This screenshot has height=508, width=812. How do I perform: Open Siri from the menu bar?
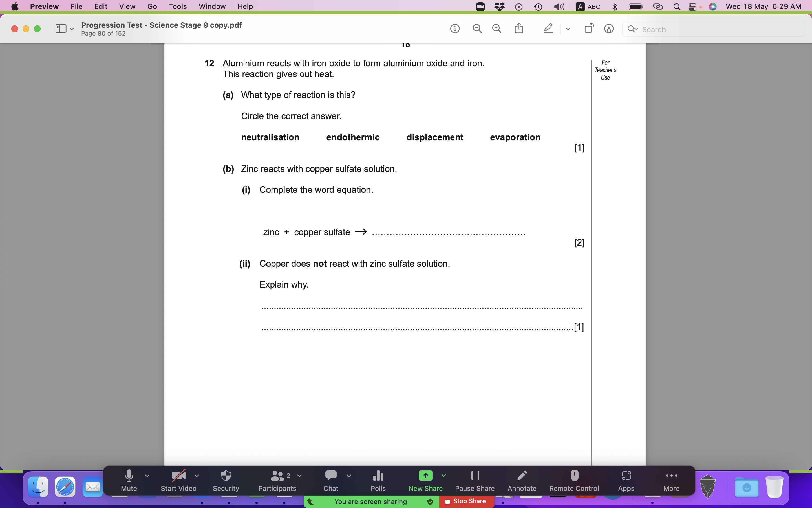(x=713, y=7)
